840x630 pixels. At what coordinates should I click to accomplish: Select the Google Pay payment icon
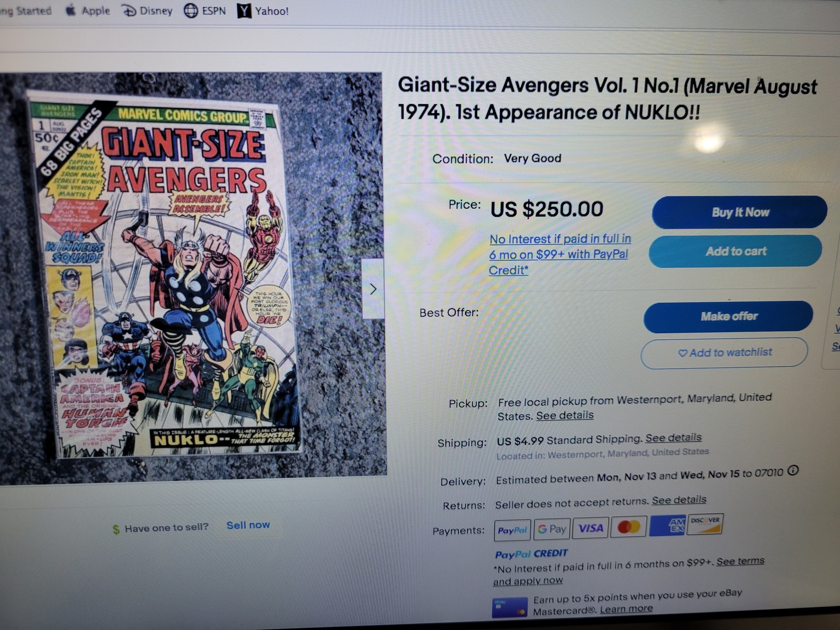coord(552,529)
